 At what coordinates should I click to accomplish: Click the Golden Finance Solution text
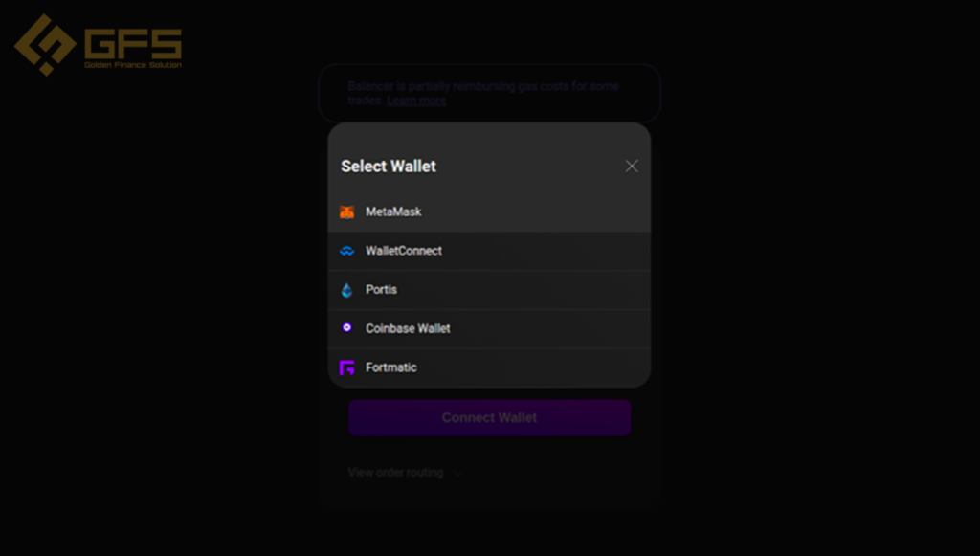(133, 65)
